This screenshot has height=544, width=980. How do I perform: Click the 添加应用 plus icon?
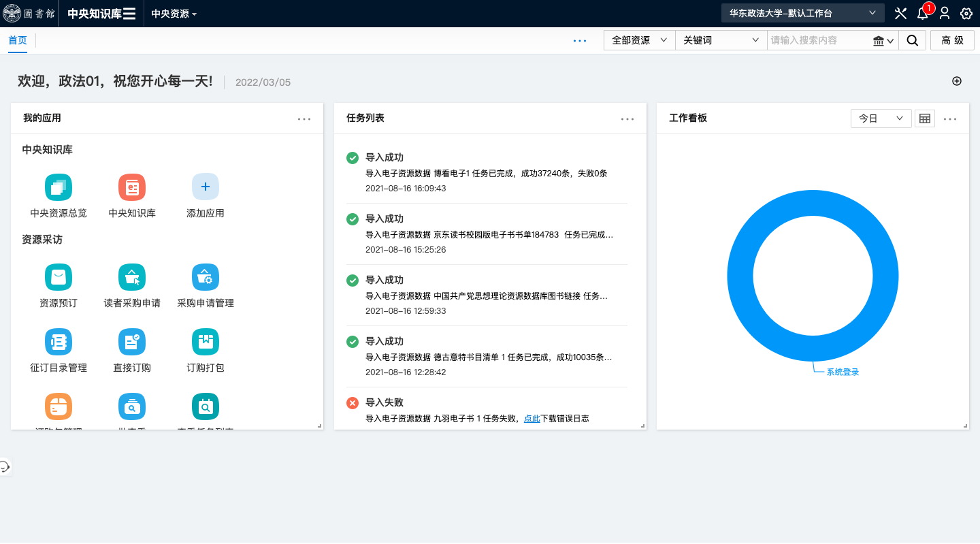tap(206, 187)
